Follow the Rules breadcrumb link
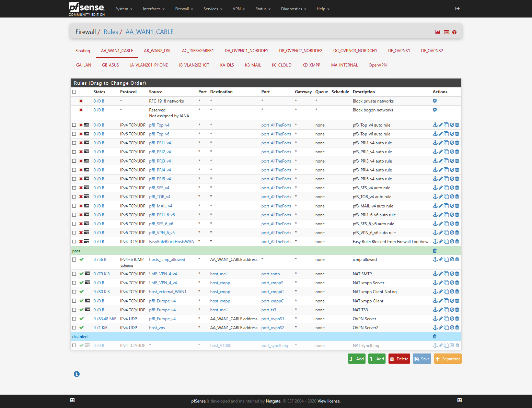The width and height of the screenshot is (532, 408). [111, 32]
